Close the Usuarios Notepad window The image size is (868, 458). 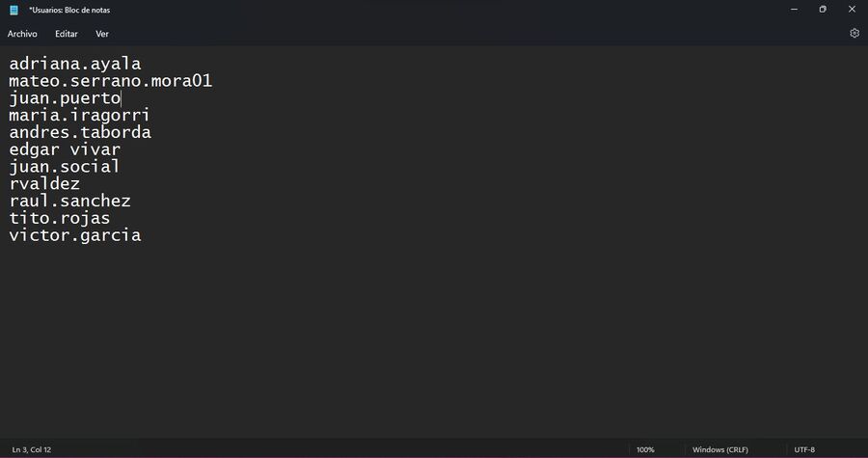[852, 10]
